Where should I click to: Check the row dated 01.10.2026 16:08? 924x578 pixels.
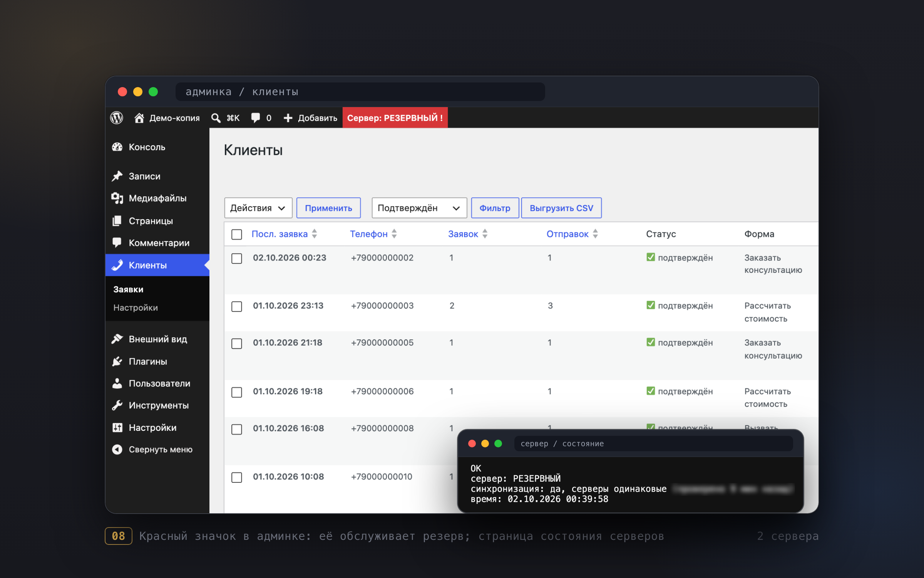tap(237, 429)
